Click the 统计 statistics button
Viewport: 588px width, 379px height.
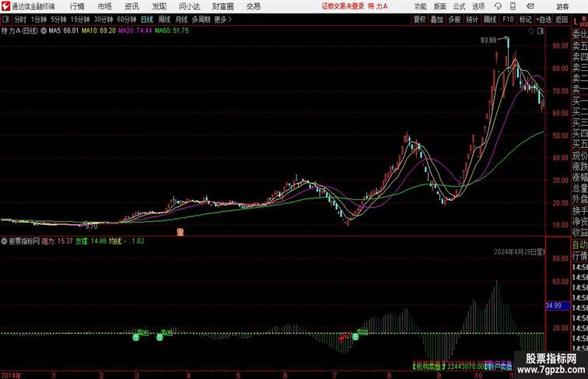click(472, 19)
